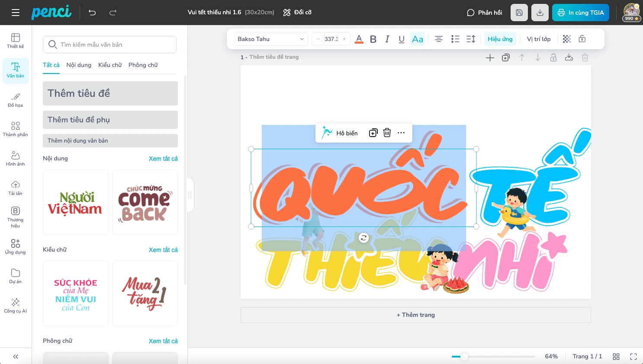Viewport: 643px width, 364px height.
Task: Decrease font size with minus button
Action: (x=318, y=39)
